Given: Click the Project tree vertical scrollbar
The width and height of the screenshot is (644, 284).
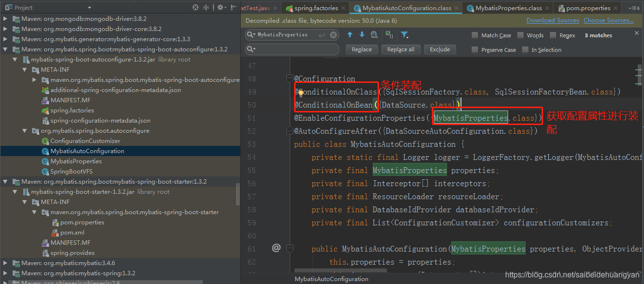Looking at the screenshot, I should pyautogui.click(x=237, y=194).
